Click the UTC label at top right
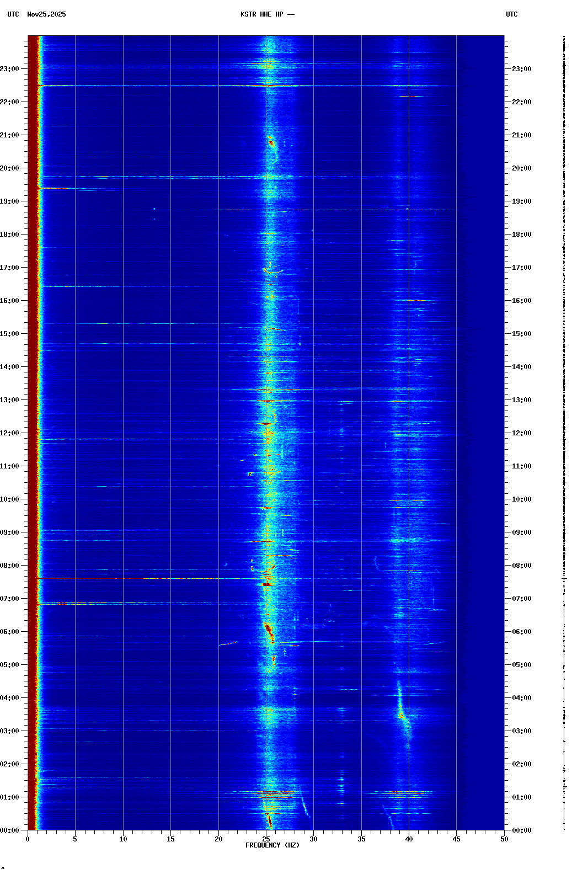The height and width of the screenshot is (874, 588). [511, 14]
